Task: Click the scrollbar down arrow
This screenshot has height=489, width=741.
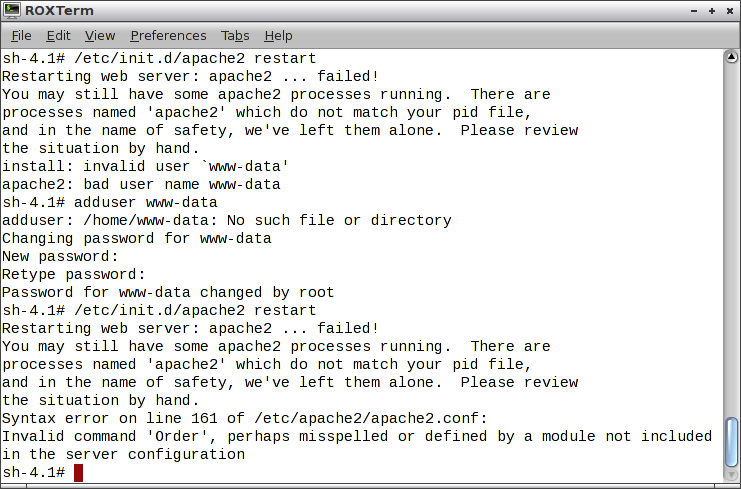Action: click(x=731, y=474)
